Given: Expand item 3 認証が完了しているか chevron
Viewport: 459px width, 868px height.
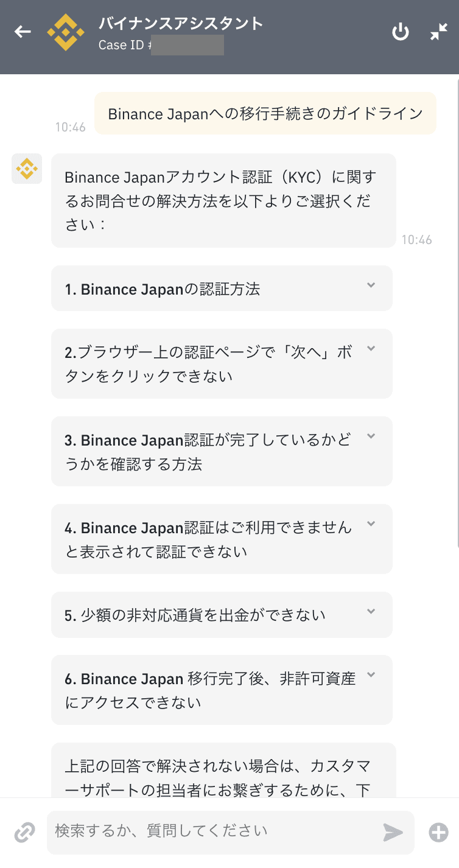Looking at the screenshot, I should 371,436.
